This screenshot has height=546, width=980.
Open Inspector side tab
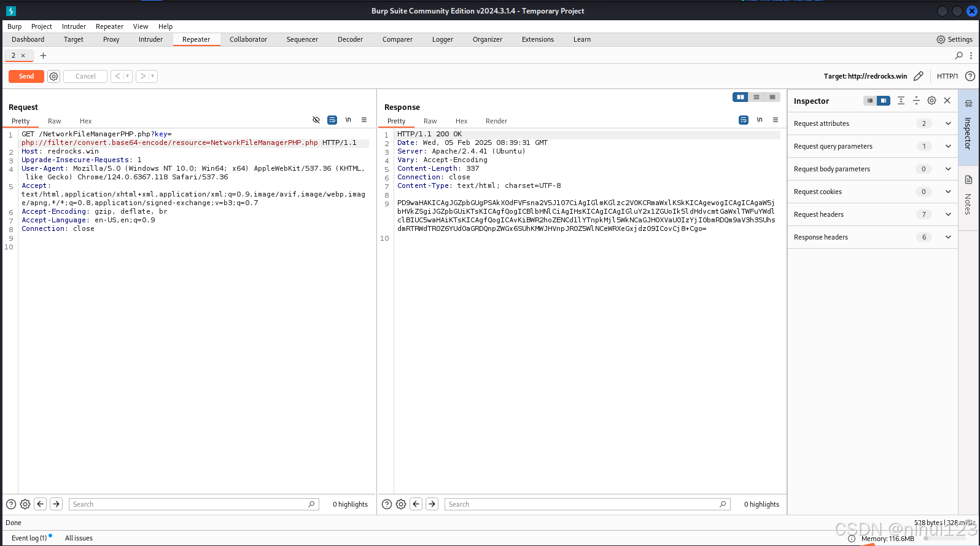[x=968, y=127]
